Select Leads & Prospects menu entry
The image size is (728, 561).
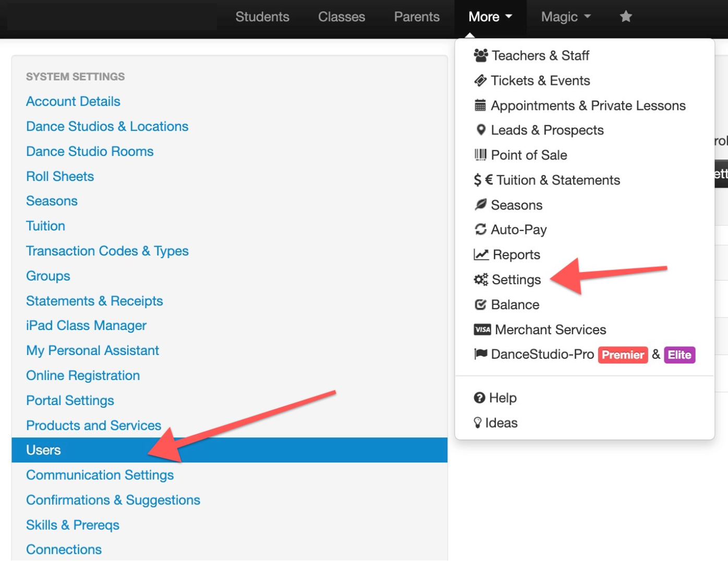[x=547, y=130]
